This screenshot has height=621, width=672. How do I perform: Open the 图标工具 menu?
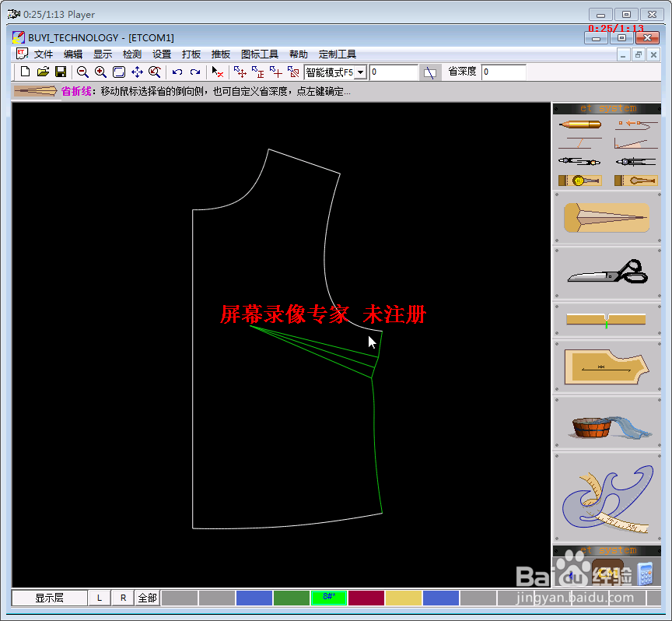tap(260, 54)
